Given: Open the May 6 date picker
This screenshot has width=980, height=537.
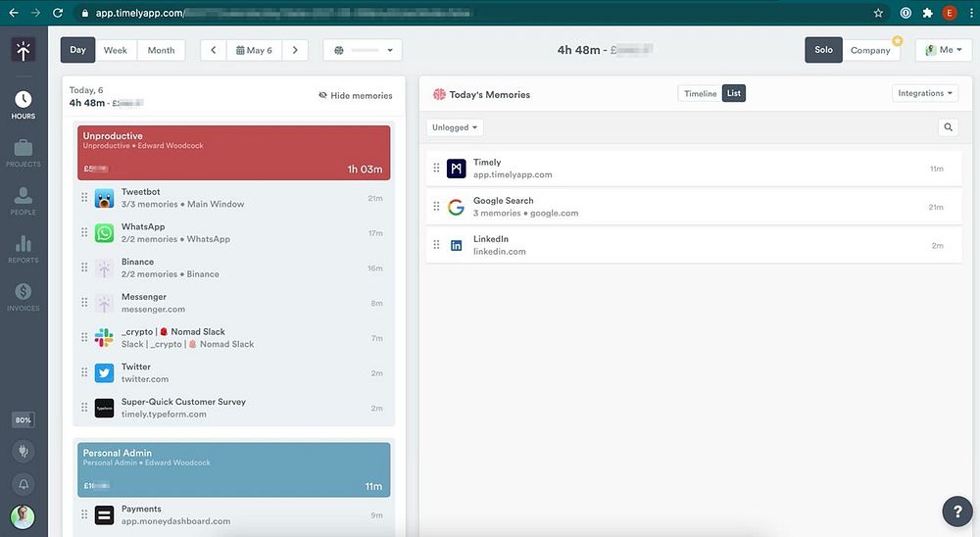Looking at the screenshot, I should (x=254, y=50).
